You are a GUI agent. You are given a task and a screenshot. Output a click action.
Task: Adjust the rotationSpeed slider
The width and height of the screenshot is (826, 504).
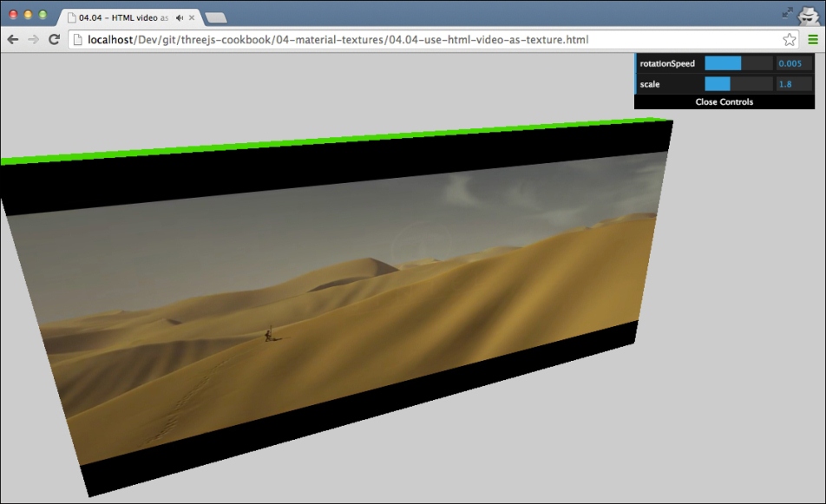pos(738,63)
